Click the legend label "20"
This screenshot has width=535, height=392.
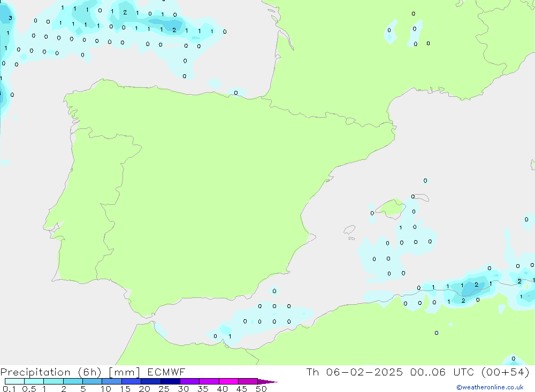[144, 389]
